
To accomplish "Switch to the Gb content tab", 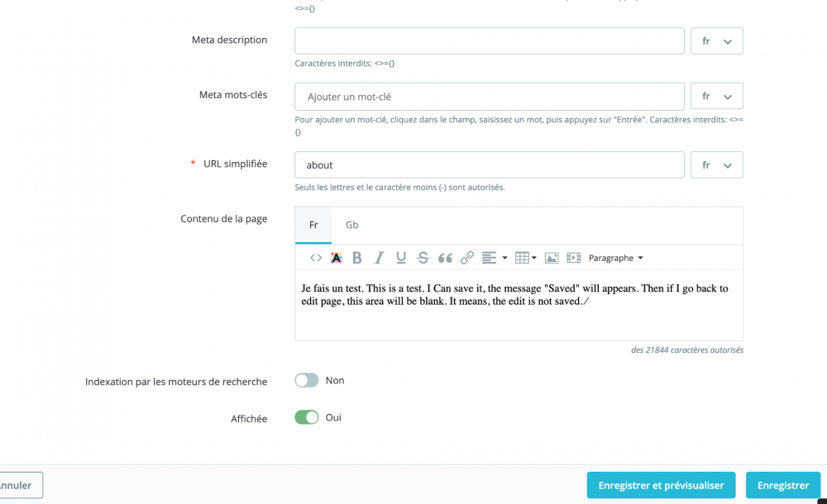I will click(351, 224).
